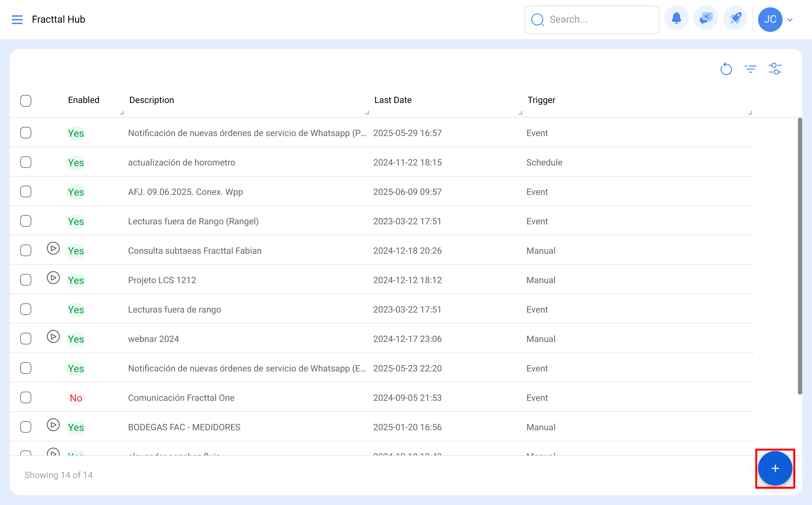Open the column settings sliders icon

click(x=775, y=69)
